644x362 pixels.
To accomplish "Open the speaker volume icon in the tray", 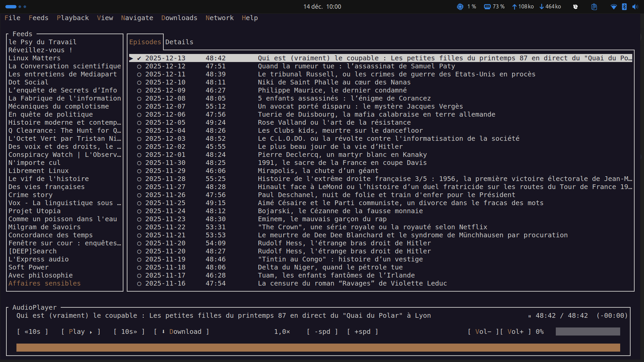I will [635, 7].
